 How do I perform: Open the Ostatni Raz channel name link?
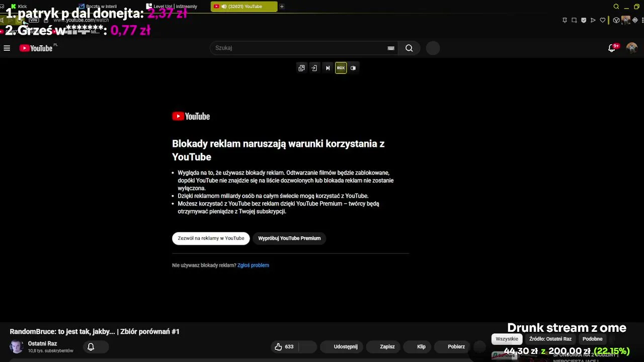coord(42,344)
